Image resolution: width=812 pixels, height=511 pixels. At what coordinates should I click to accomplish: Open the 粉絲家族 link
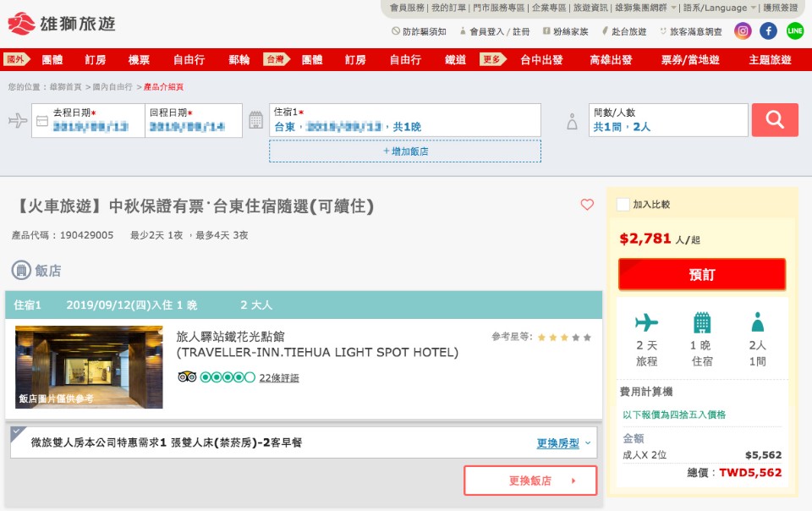click(x=566, y=31)
